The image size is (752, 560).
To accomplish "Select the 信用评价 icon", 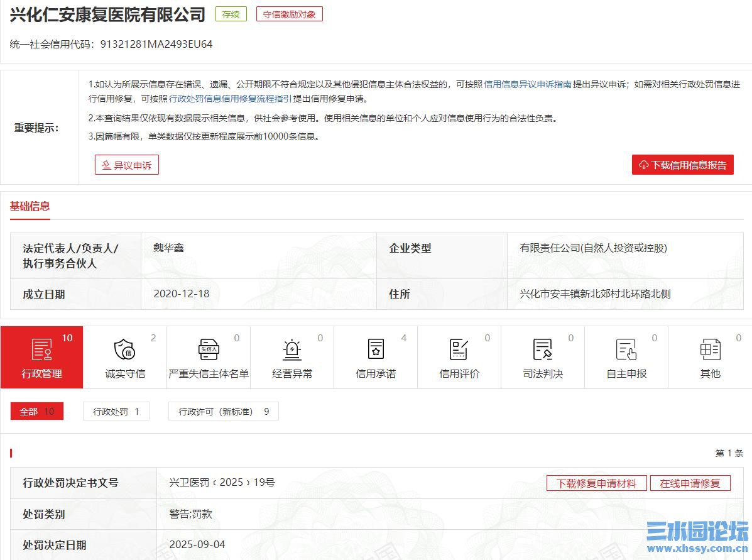I will click(459, 349).
